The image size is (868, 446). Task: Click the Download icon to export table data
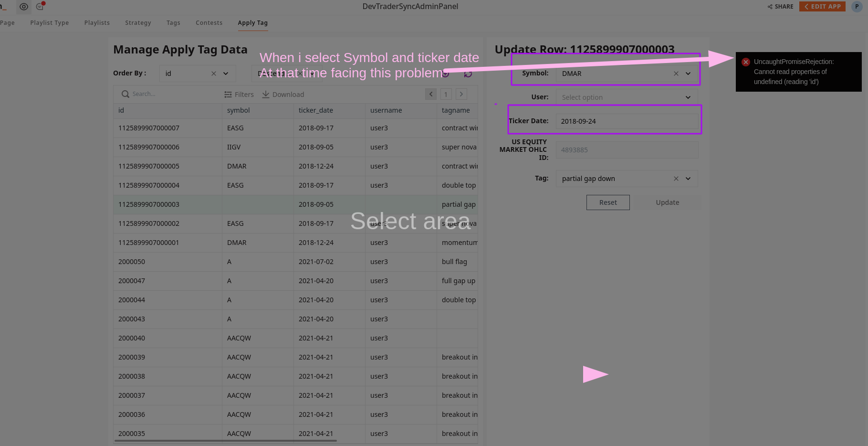tap(265, 94)
